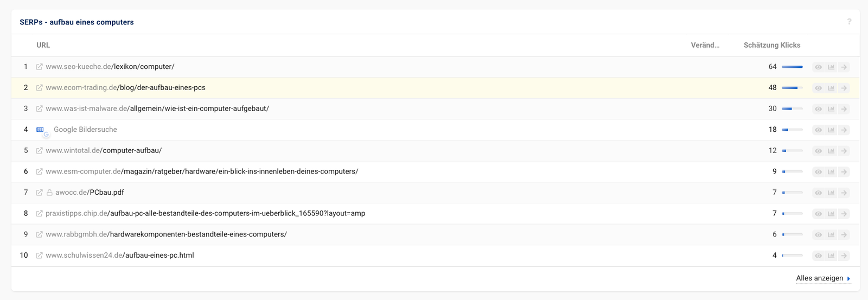The height and width of the screenshot is (300, 868).
Task: Sort by Veränd... column header
Action: 705,46
